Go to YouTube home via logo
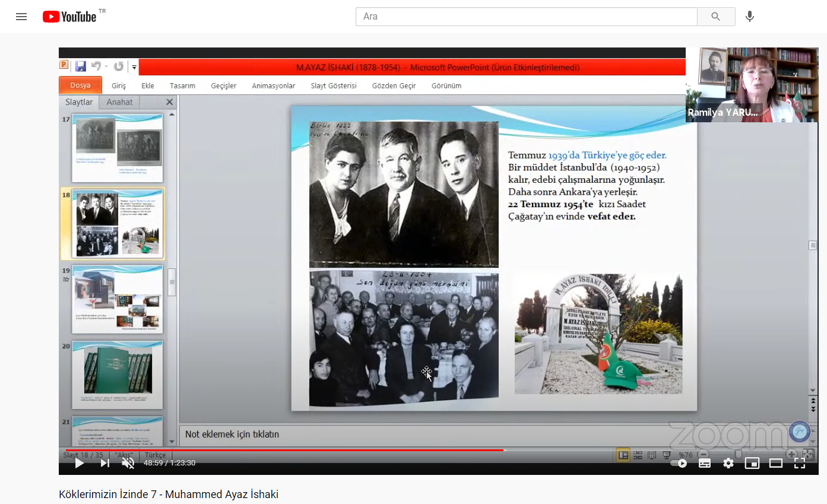Image resolution: width=827 pixels, height=504 pixels. pyautogui.click(x=69, y=17)
